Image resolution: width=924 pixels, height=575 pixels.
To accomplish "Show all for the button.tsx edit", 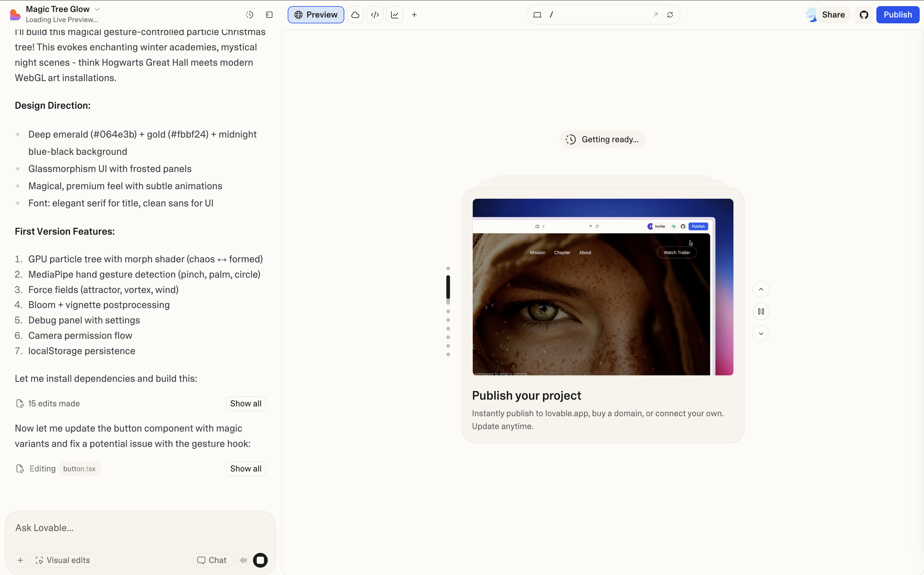I will coord(246,468).
